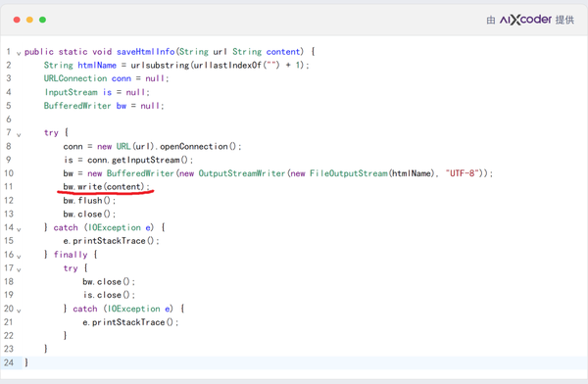Click the green maximize window dot
Viewport: 588px width, 384px height.
(x=43, y=20)
